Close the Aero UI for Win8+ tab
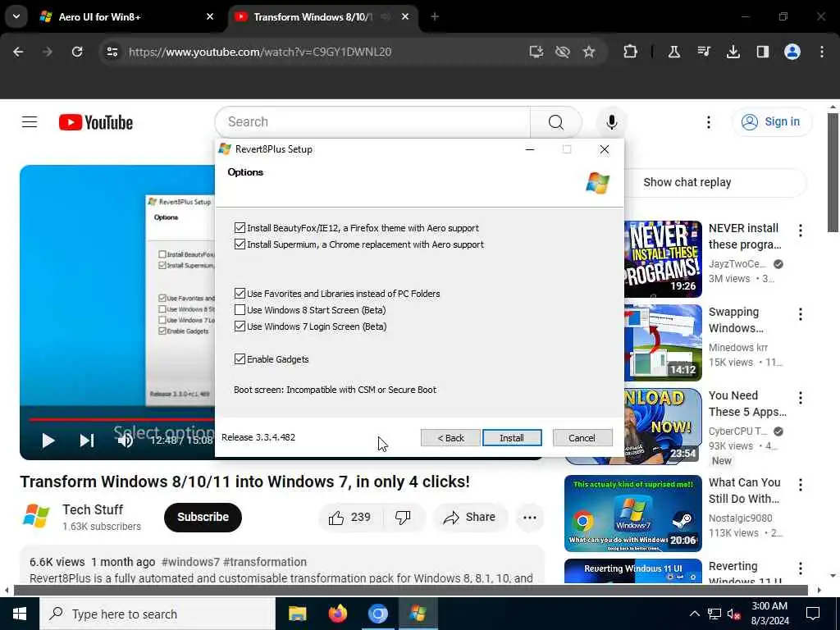 click(x=210, y=16)
